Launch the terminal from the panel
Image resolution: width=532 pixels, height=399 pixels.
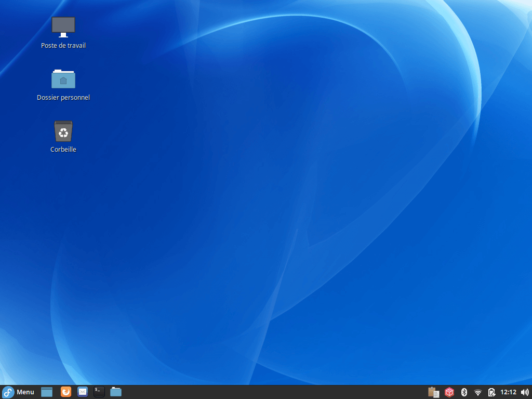coord(99,392)
